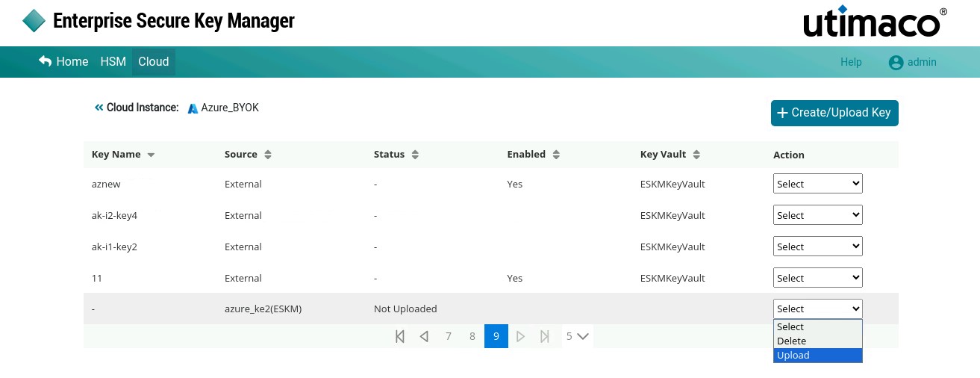The height and width of the screenshot is (378, 980).
Task: Expand the page size selector showing 5
Action: pyautogui.click(x=578, y=336)
